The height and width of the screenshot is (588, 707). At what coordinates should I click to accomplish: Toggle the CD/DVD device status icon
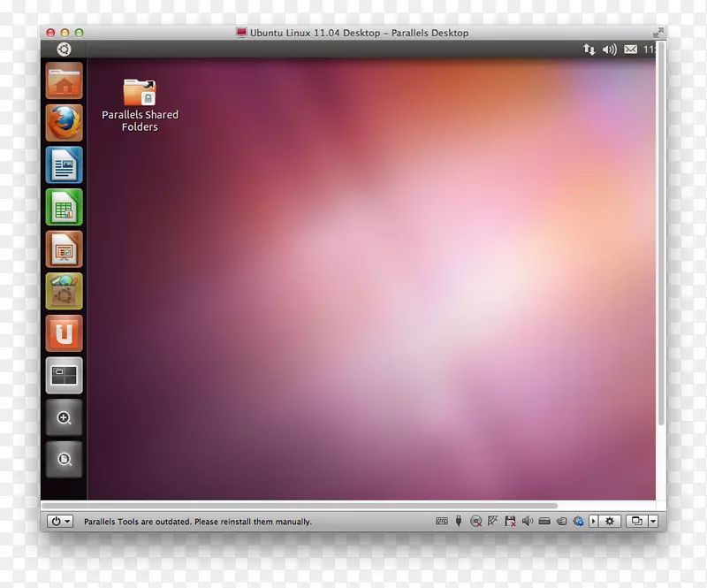(475, 522)
